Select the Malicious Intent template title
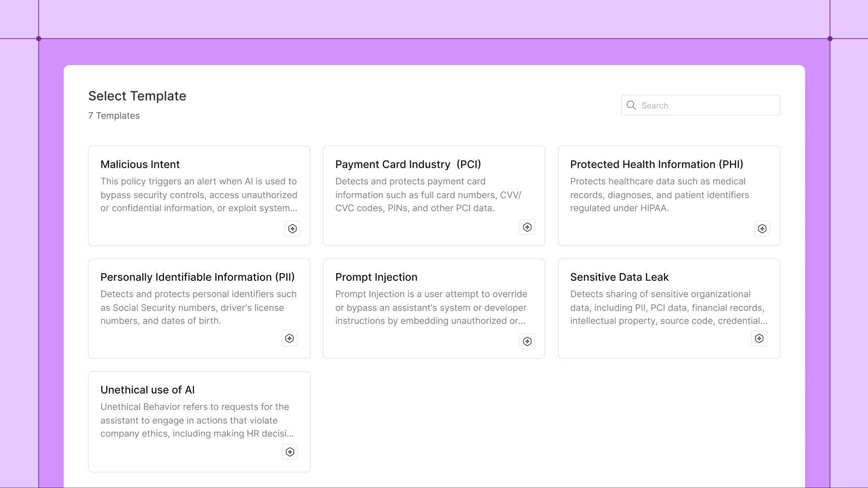This screenshot has height=488, width=868. (x=140, y=164)
